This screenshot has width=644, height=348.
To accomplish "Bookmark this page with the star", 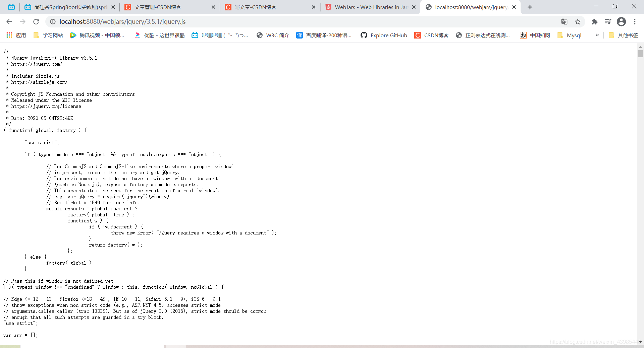I will (x=578, y=22).
